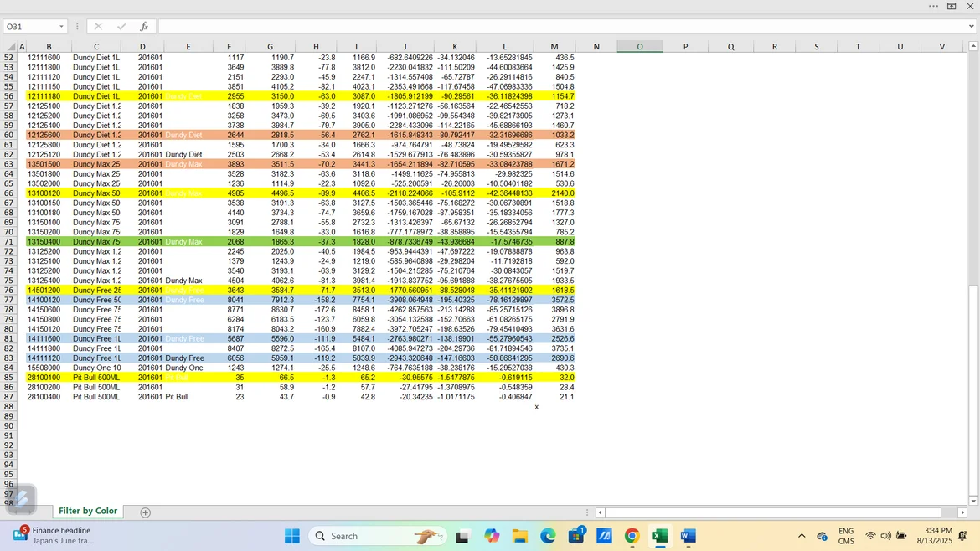
Task: Click the taskbar Search box
Action: tap(378, 536)
